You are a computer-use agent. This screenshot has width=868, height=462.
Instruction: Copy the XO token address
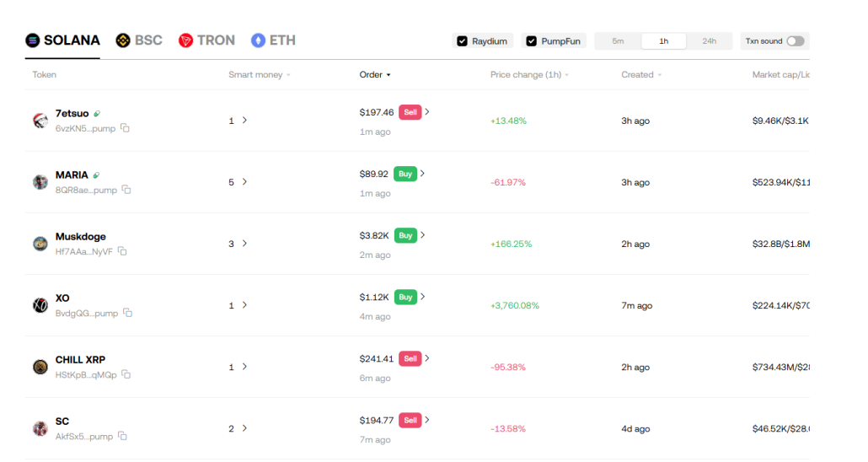point(127,313)
